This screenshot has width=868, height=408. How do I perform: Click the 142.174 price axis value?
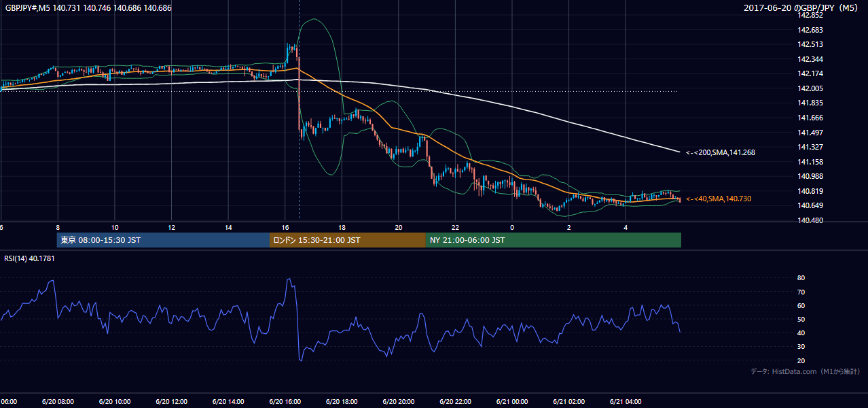pyautogui.click(x=811, y=74)
